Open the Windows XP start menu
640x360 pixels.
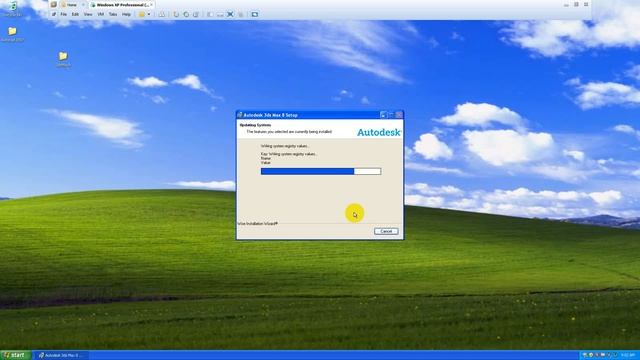click(x=16, y=355)
